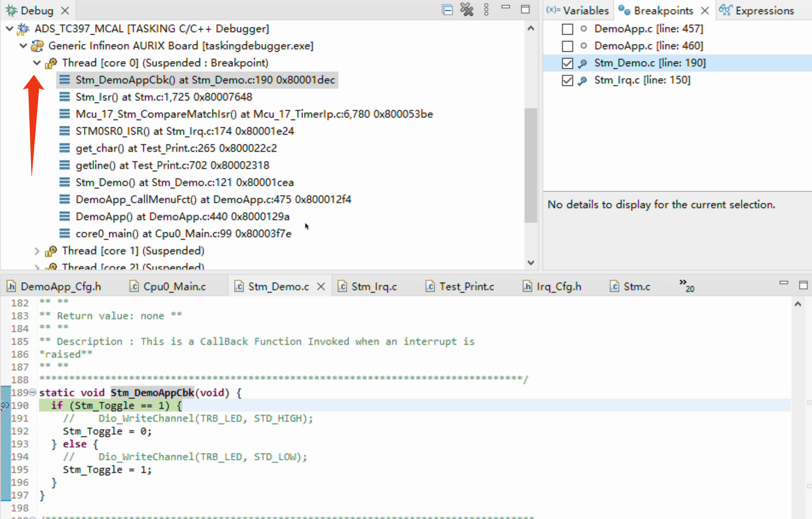This screenshot has height=519, width=812.
Task: Click Debug view scroll up arrow
Action: coord(531,29)
